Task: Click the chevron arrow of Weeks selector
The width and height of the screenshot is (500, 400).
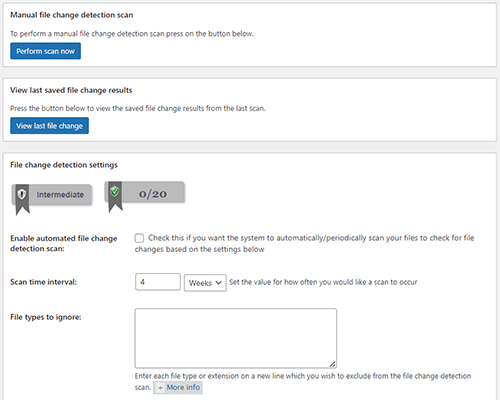Action: pos(218,283)
